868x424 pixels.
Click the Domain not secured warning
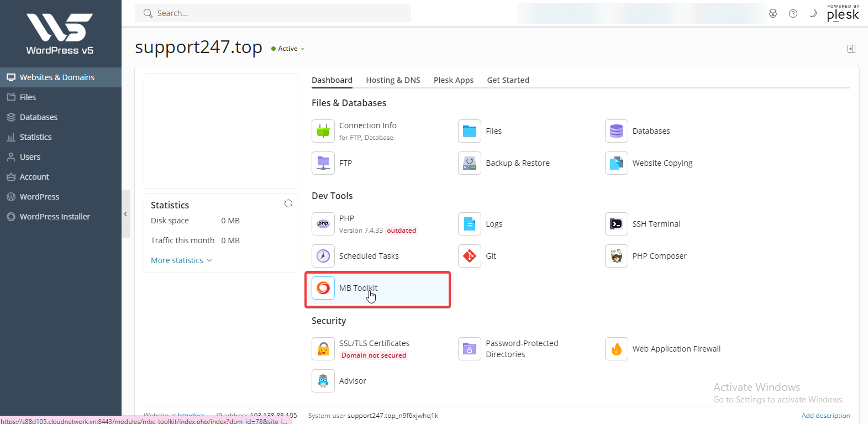tap(373, 355)
